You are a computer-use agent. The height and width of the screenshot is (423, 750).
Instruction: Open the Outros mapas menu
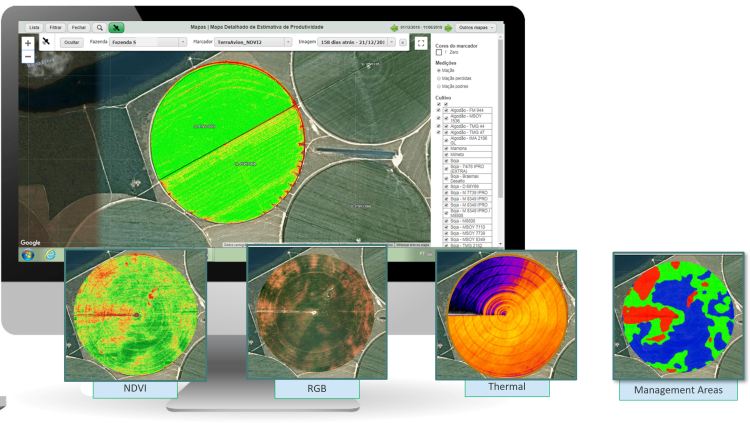pos(480,27)
